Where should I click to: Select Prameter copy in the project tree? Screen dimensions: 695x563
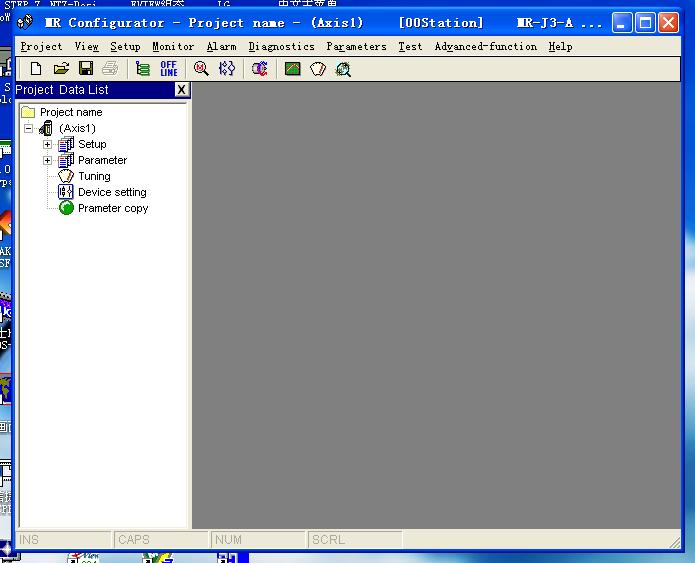(x=112, y=208)
